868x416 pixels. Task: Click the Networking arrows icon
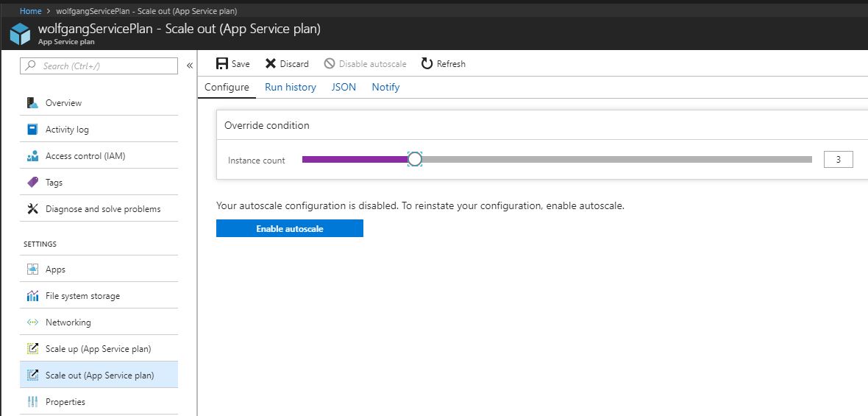pos(32,322)
